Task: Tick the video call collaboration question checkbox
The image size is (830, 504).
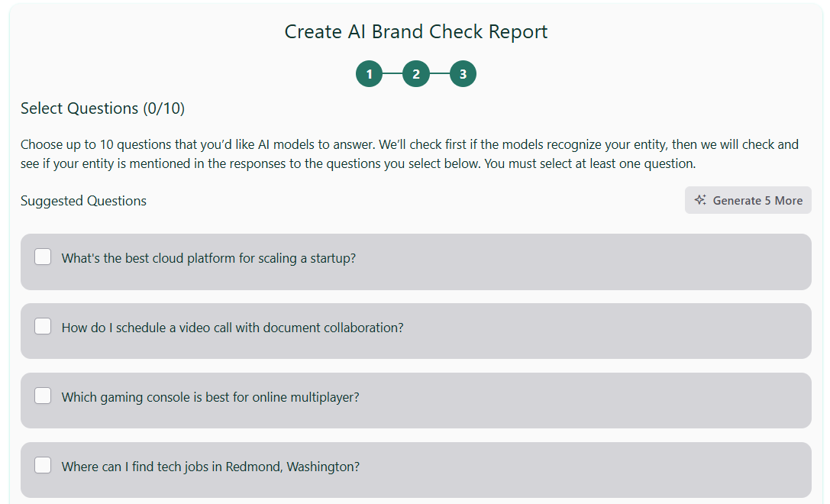Action: coord(43,327)
